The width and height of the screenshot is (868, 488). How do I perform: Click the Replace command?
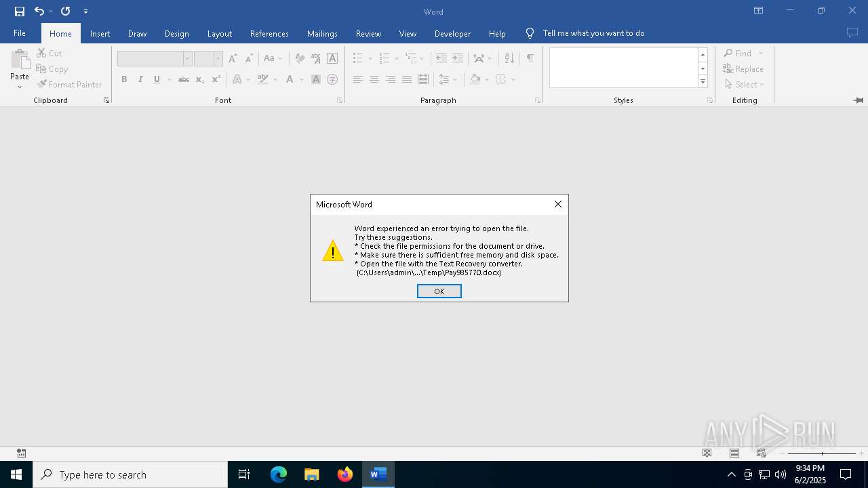click(x=743, y=68)
